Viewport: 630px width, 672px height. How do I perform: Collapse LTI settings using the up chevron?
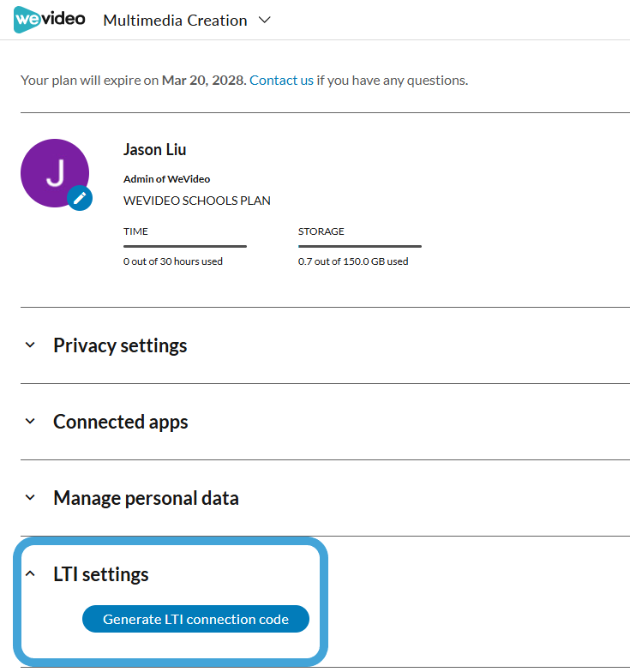[30, 573]
